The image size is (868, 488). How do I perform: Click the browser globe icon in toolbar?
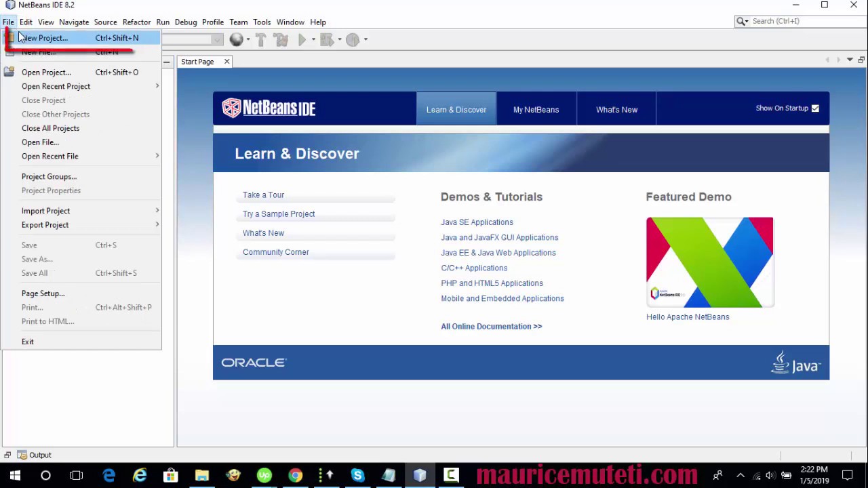click(236, 39)
